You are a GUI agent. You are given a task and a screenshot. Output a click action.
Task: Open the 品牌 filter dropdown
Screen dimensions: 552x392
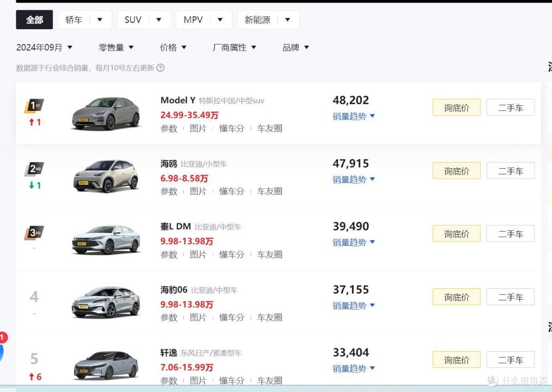pyautogui.click(x=295, y=47)
